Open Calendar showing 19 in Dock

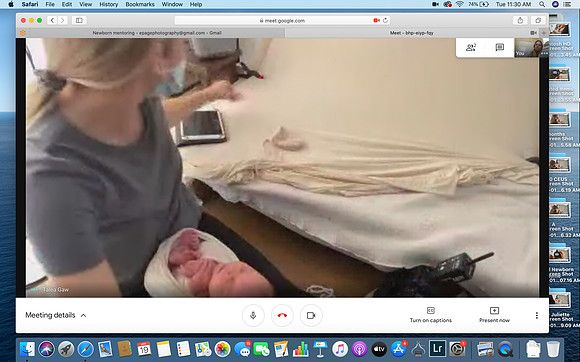point(144,349)
